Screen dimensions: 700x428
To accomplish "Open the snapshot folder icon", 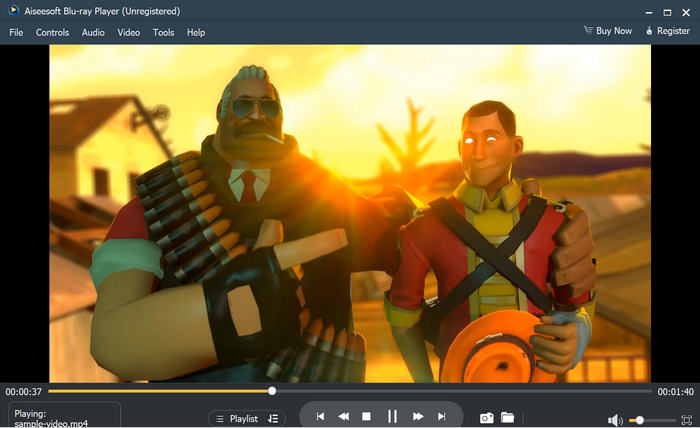I will pyautogui.click(x=508, y=417).
